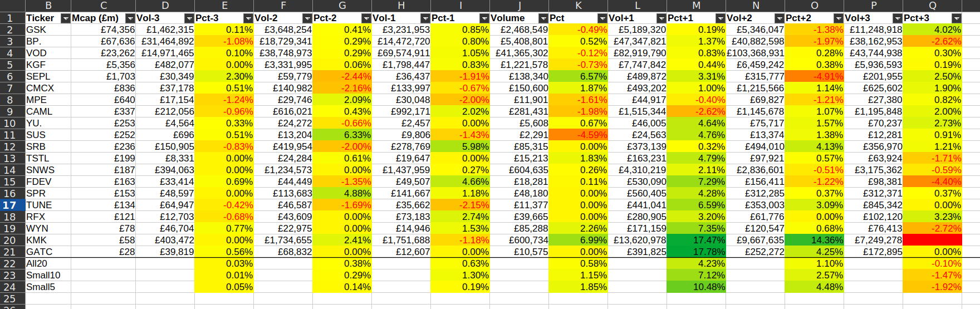This screenshot has width=980, height=309.
Task: Click the GSK ticker cell
Action: click(x=48, y=30)
